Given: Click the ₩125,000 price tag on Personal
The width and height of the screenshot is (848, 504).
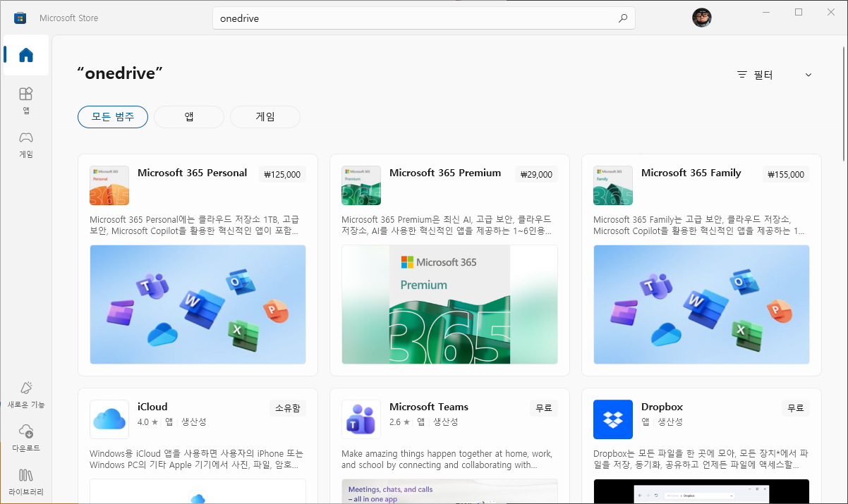Looking at the screenshot, I should [281, 174].
